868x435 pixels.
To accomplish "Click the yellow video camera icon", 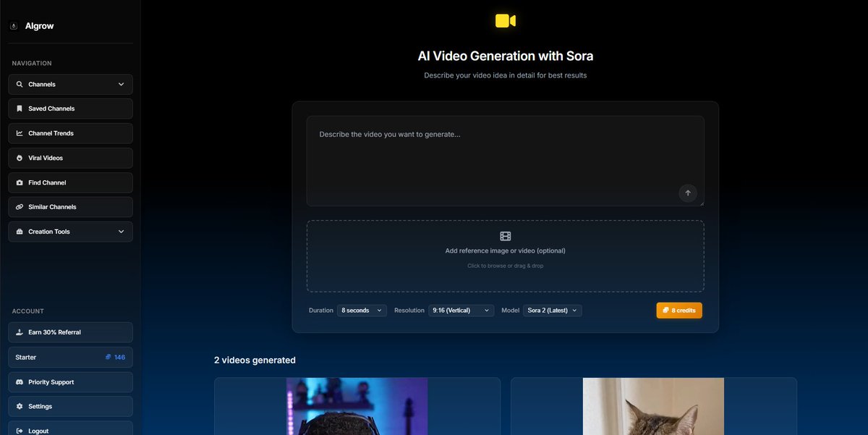I will point(506,21).
